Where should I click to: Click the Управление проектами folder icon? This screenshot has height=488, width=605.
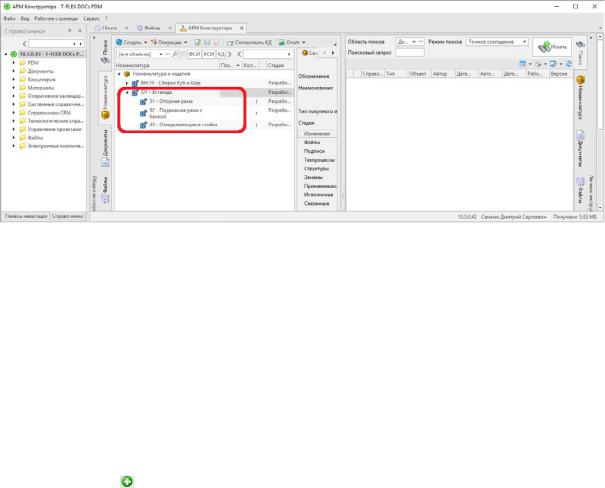pos(22,129)
